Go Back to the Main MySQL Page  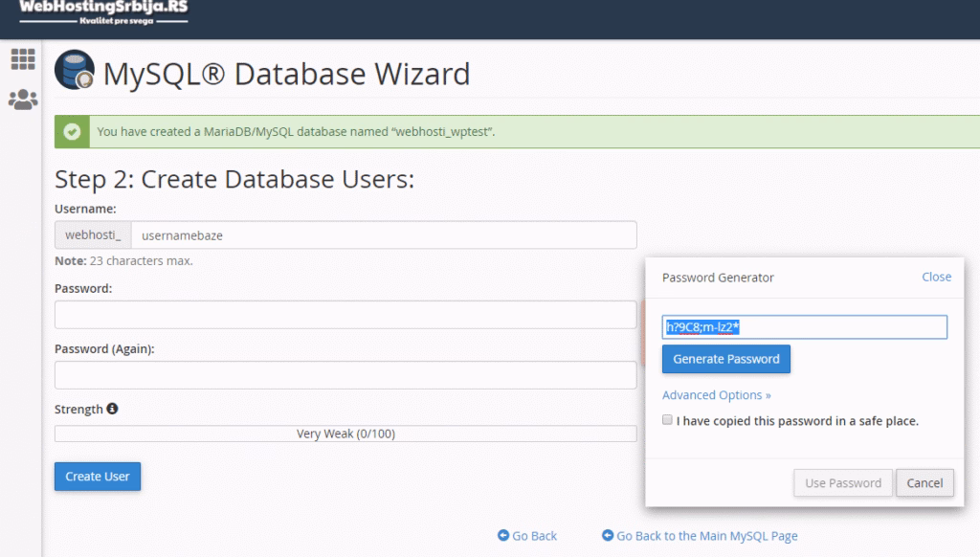(707, 536)
